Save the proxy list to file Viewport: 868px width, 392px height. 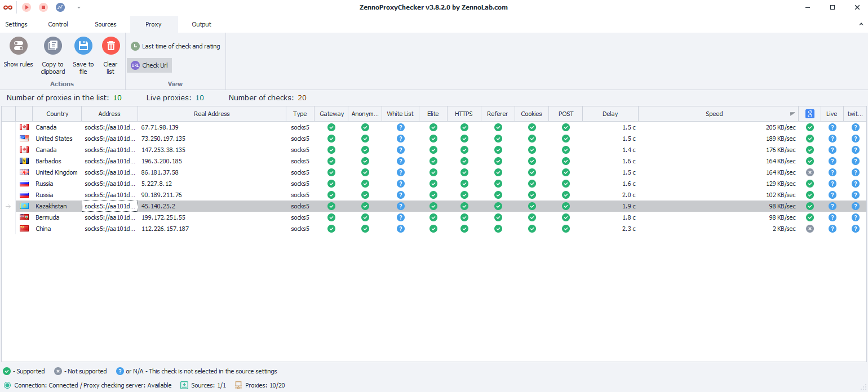pos(83,56)
